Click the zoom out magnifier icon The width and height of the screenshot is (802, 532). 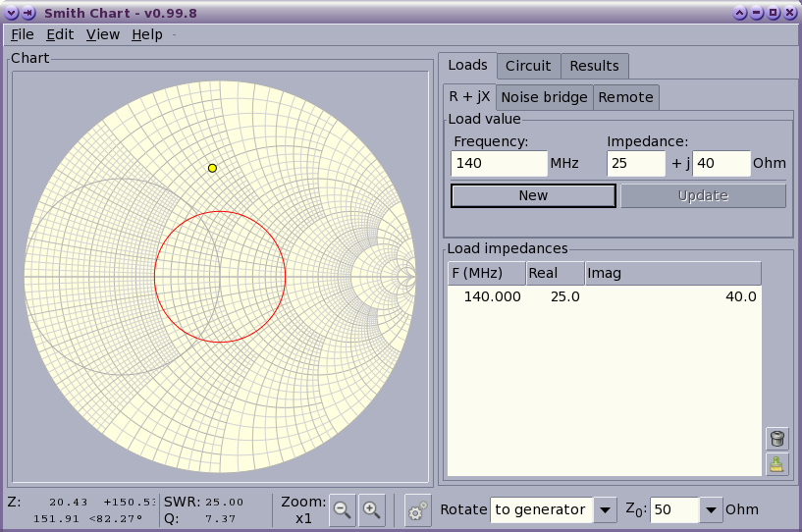point(343,510)
